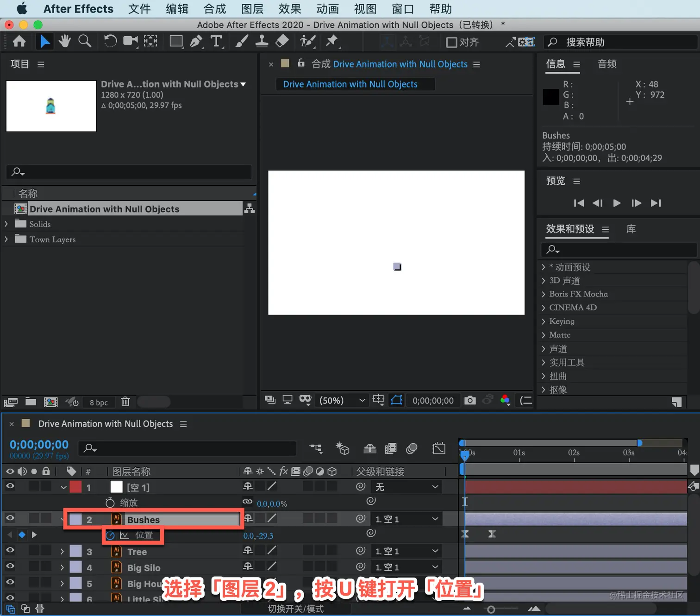Image resolution: width=700 pixels, height=616 pixels.
Task: Toggle the 对齐 snapping checkbox
Action: [451, 42]
